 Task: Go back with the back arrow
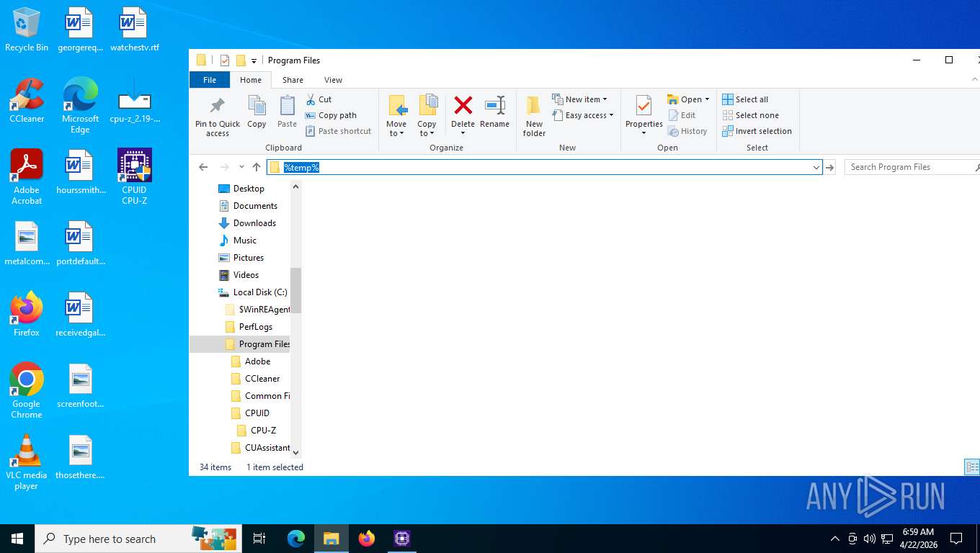click(x=203, y=167)
